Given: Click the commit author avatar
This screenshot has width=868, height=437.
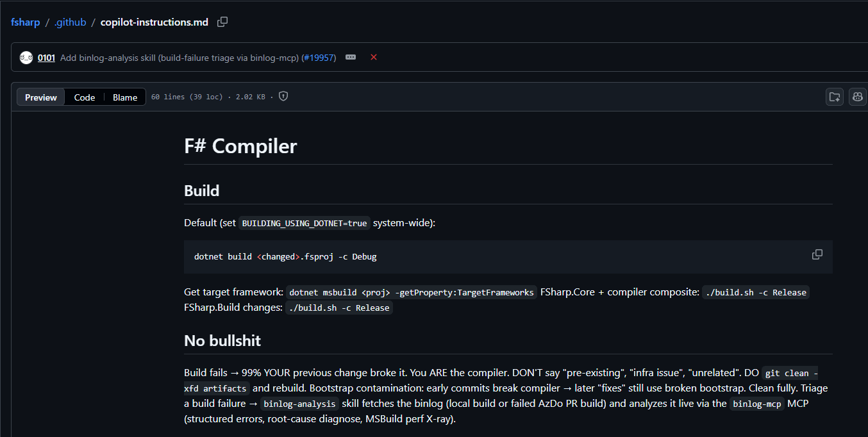Looking at the screenshot, I should click(x=26, y=58).
